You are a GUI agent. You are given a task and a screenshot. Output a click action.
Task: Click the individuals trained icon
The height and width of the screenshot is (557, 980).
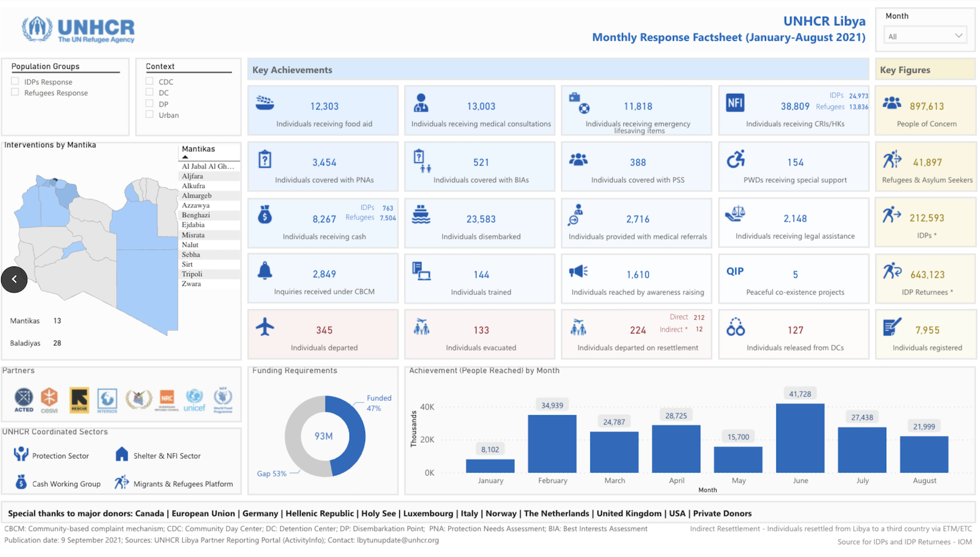(x=421, y=271)
